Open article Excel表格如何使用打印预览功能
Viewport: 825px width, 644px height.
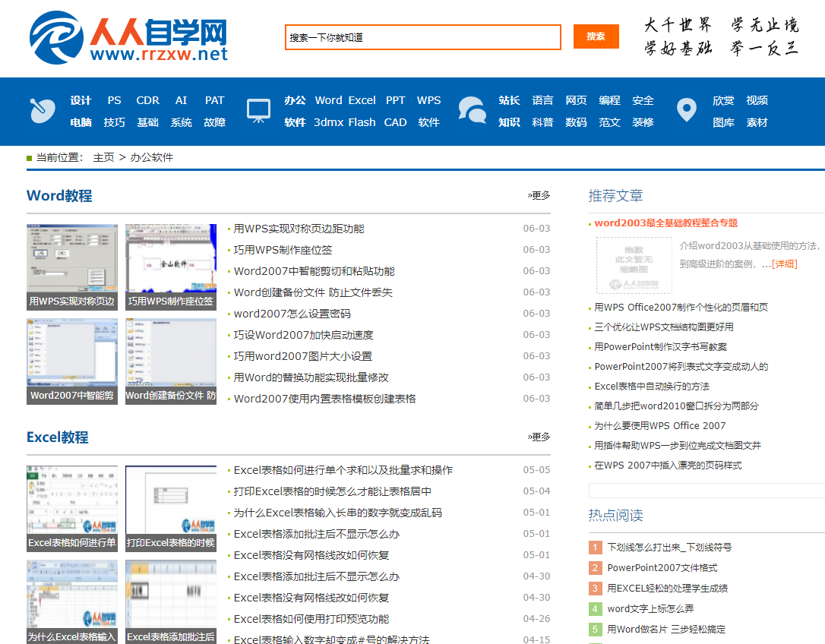[x=311, y=619]
